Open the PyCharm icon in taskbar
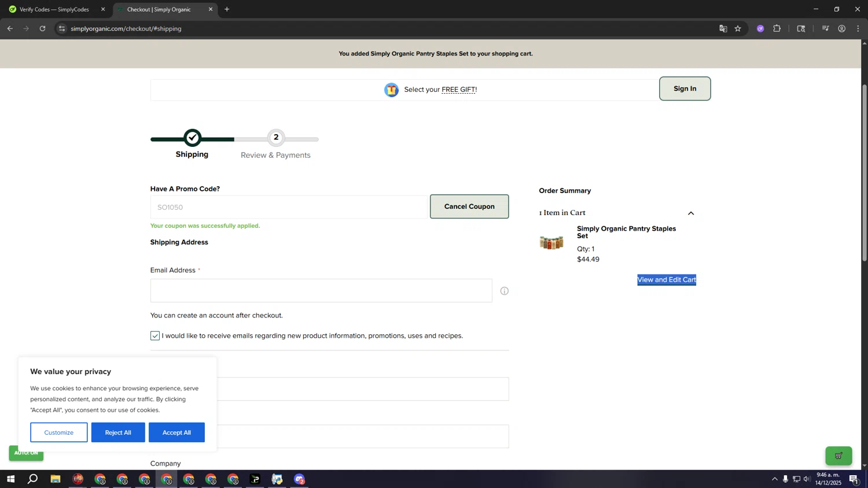The image size is (868, 488). 255,479
